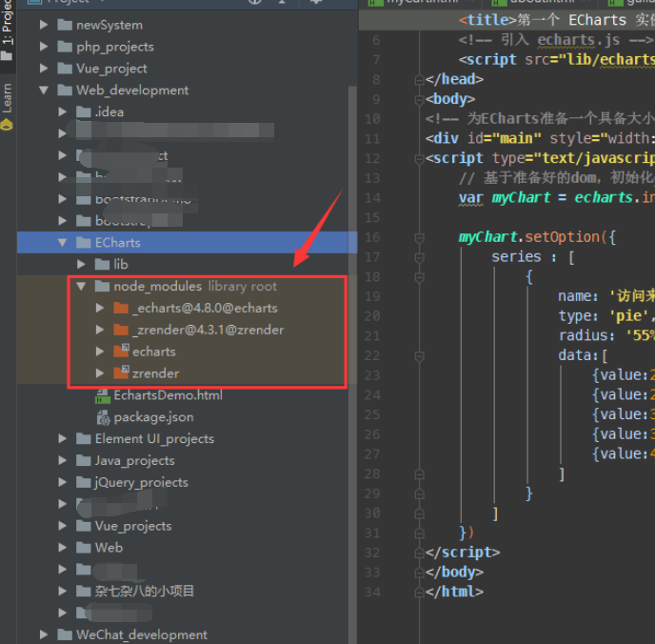
Task: Collapse the node_modules folder arrow
Action: coord(81,286)
